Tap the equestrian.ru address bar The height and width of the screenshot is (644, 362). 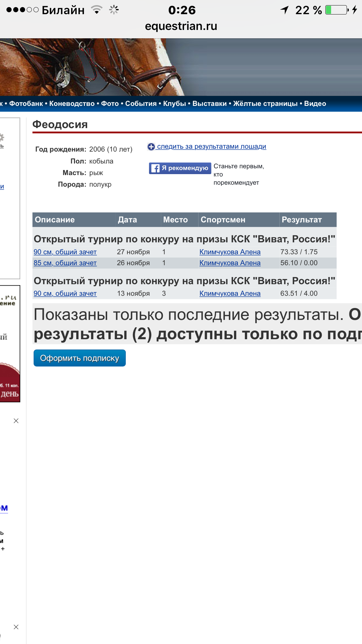coord(181,26)
